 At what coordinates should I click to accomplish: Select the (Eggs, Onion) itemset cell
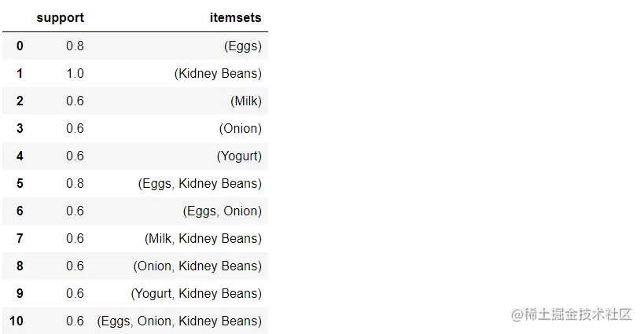pos(223,211)
